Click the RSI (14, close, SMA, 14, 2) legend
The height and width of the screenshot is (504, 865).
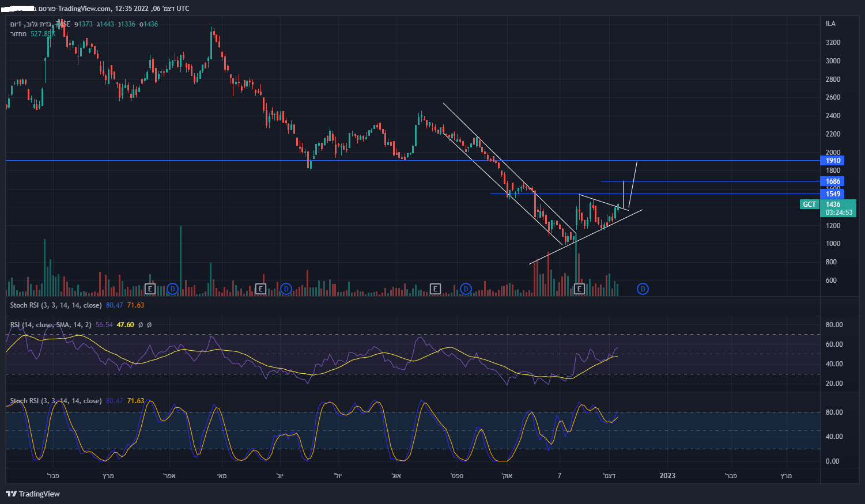[51, 325]
